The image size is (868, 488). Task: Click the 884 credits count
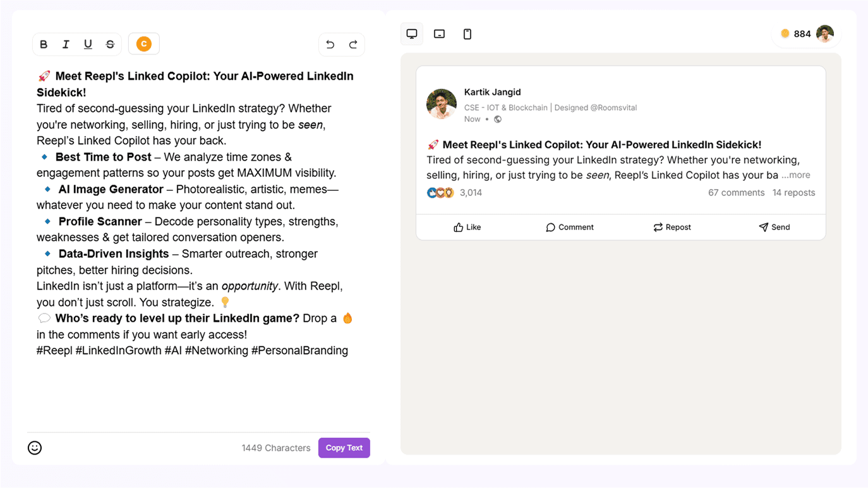point(802,34)
